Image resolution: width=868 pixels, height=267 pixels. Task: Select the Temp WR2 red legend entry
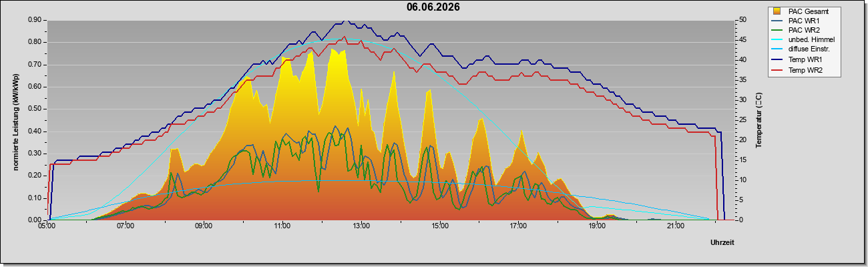pyautogui.click(x=805, y=70)
